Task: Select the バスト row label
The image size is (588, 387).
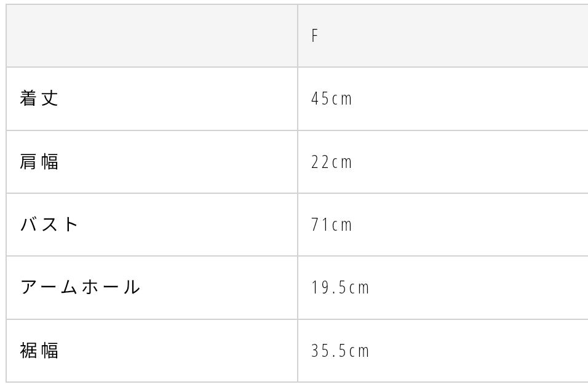Action: pyautogui.click(x=49, y=225)
